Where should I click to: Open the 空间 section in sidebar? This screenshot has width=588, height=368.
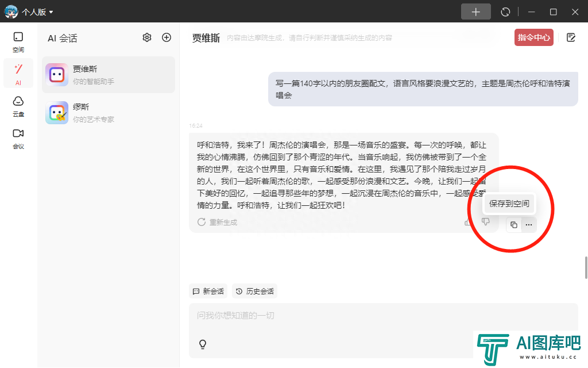[18, 42]
